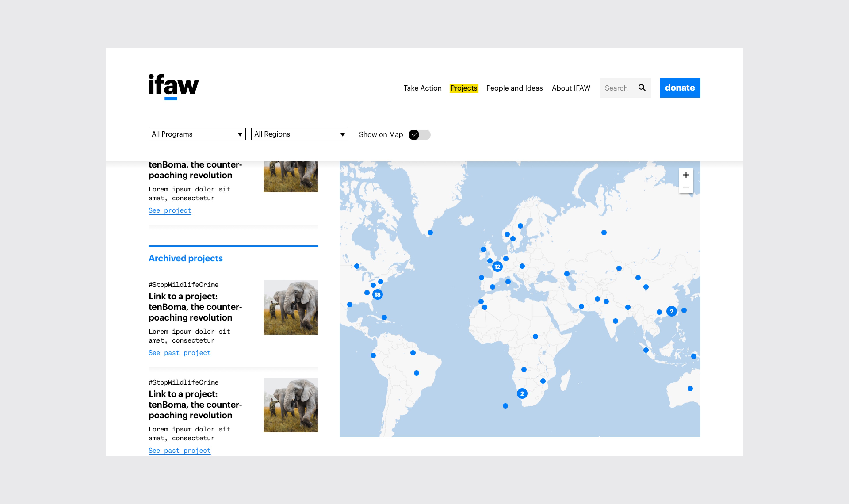Zoom out on the map
This screenshot has height=504, width=849.
[686, 187]
